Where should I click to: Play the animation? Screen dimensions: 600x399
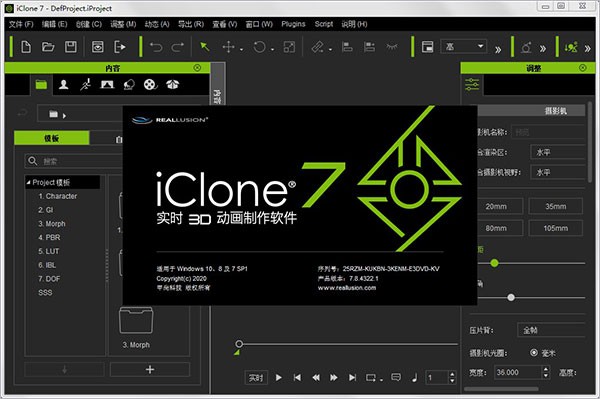279,378
